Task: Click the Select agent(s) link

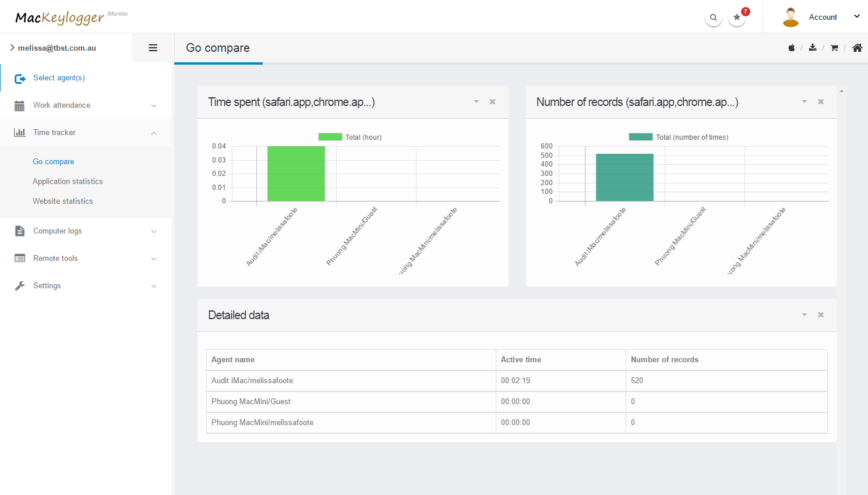Action: 59,78
